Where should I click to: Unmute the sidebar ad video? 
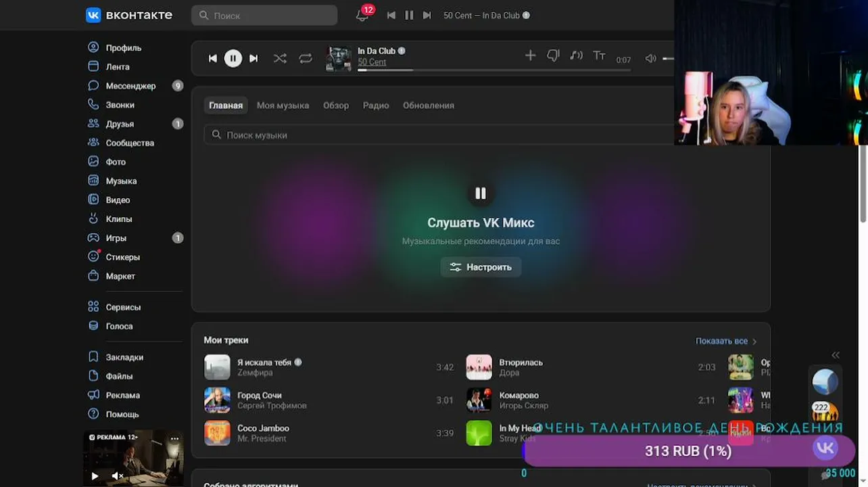click(x=117, y=476)
